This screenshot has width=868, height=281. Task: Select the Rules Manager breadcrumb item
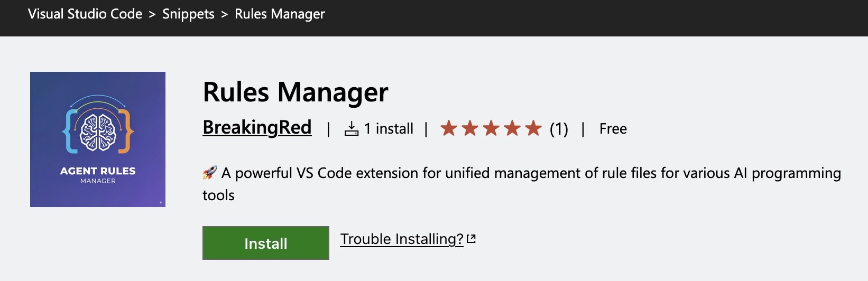click(x=280, y=14)
